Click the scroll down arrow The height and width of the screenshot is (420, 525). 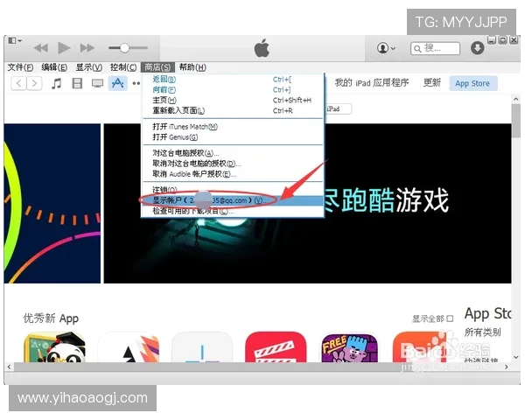516,357
